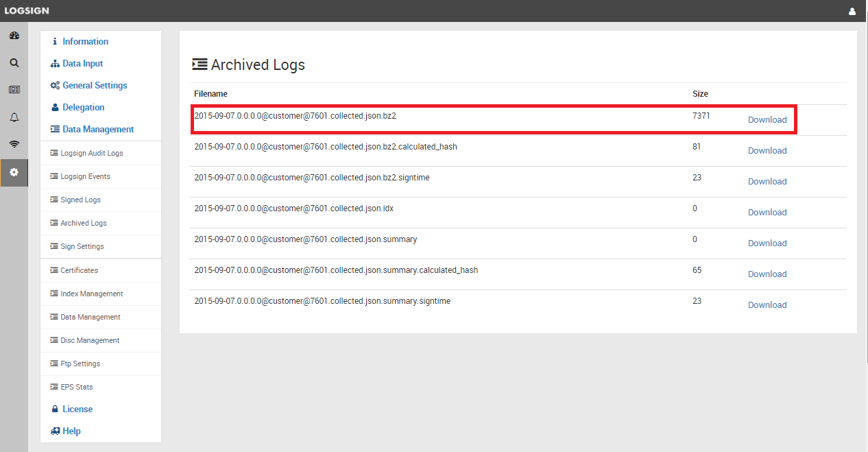The width and height of the screenshot is (868, 452).
Task: Open the user account icon in the top bar
Action: click(852, 11)
